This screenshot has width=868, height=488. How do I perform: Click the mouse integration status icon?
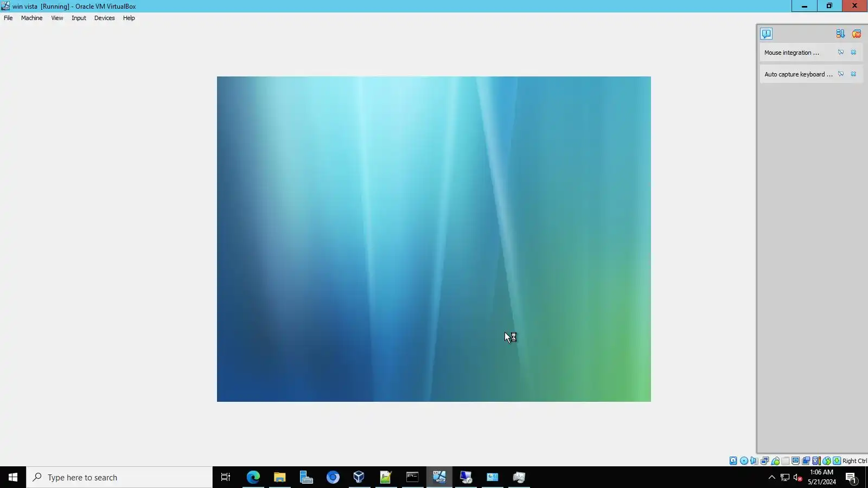coord(827,461)
